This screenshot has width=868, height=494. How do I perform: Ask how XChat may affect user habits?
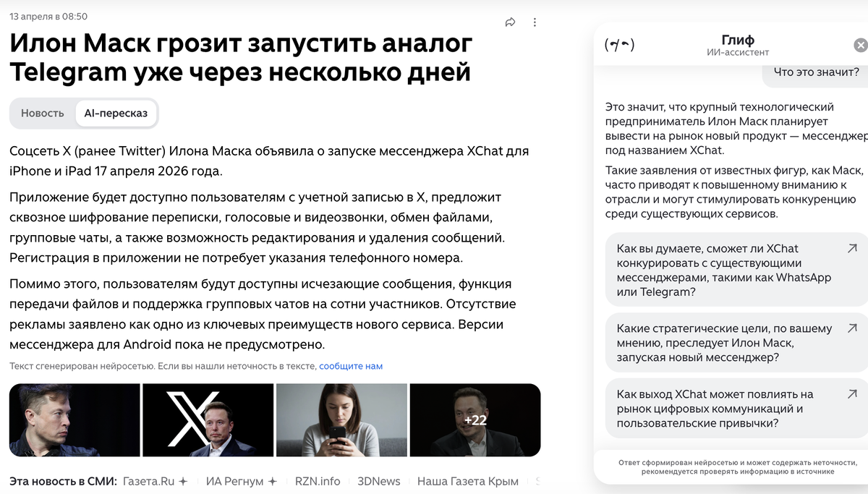click(x=736, y=409)
